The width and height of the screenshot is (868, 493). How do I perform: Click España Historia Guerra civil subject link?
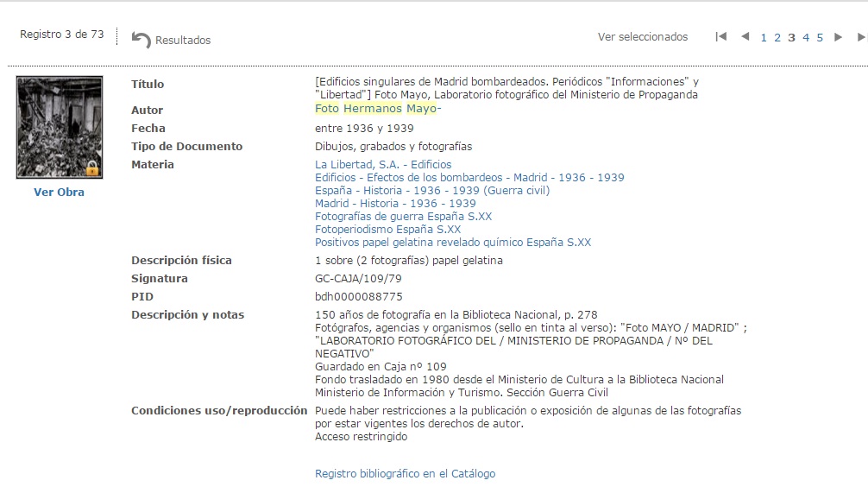[x=432, y=191]
